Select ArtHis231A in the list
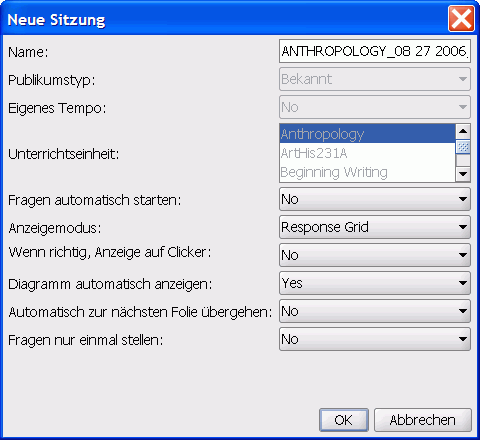 (x=367, y=153)
